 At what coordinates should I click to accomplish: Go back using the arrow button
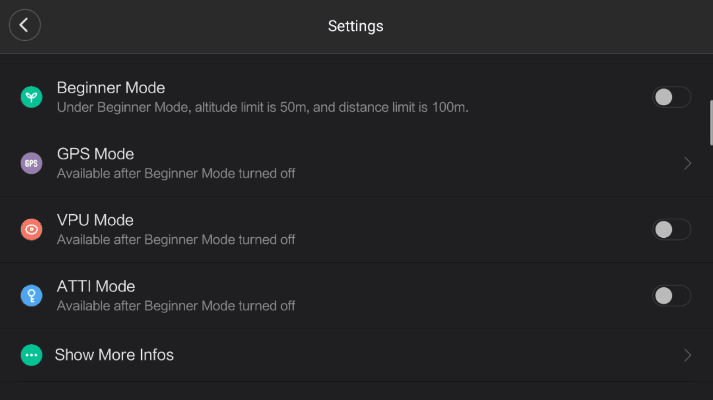(25, 25)
